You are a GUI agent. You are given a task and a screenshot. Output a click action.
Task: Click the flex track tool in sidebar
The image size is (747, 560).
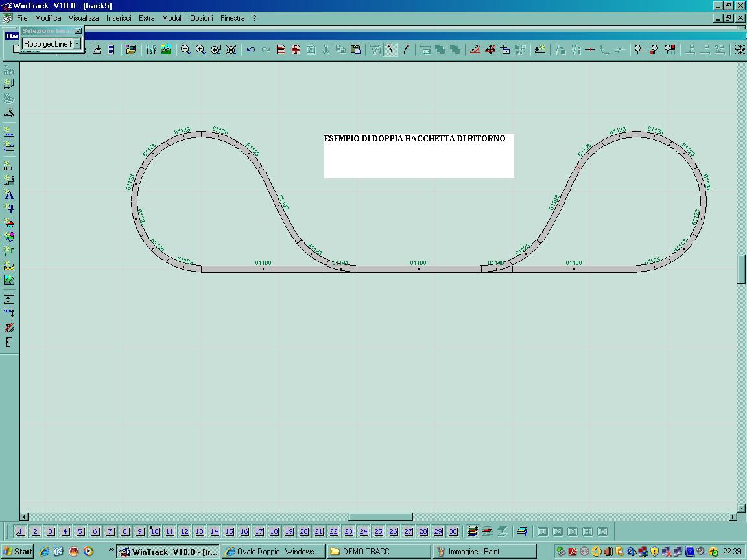[x=9, y=70]
